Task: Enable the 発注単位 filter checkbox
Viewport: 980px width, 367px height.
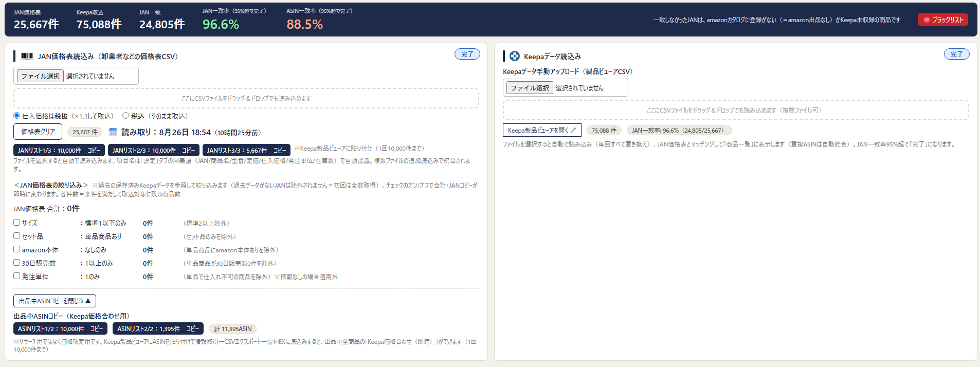Action: [17, 276]
